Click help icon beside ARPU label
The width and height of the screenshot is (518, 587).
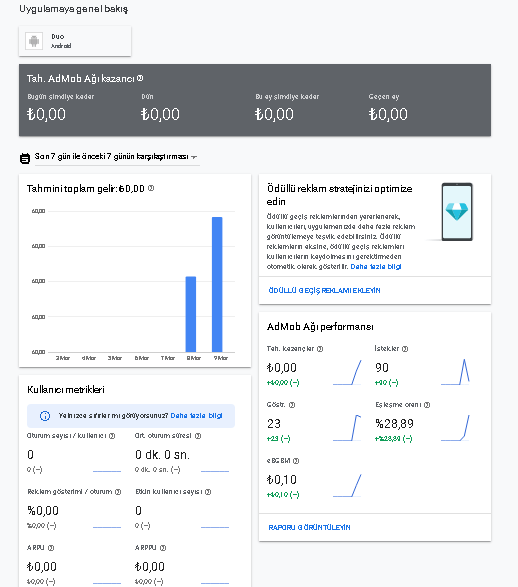coord(51,548)
